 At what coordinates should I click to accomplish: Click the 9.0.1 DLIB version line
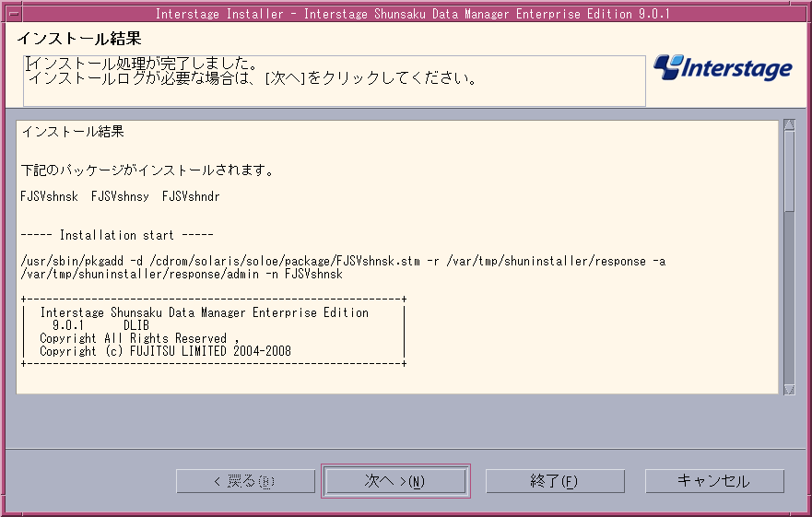(x=101, y=325)
